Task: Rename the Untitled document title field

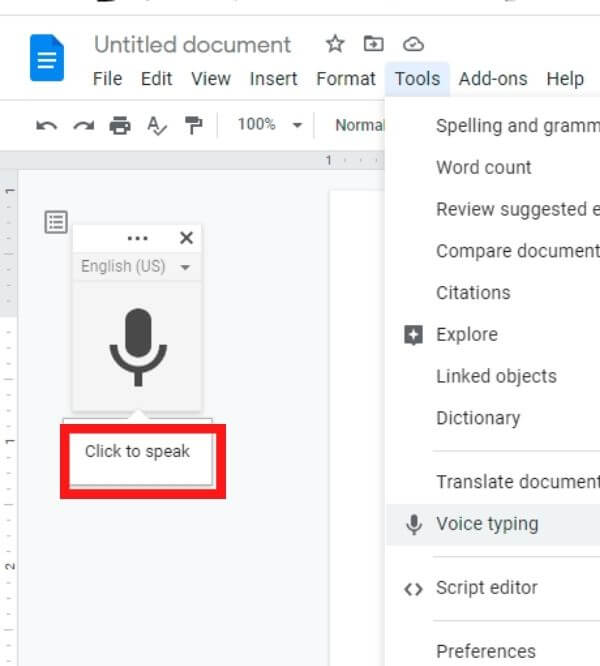Action: click(x=192, y=45)
